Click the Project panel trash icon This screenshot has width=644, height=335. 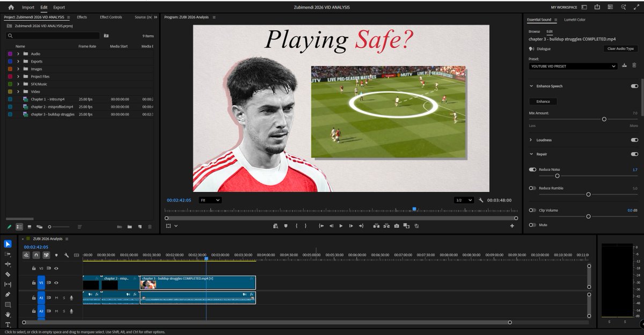tap(150, 227)
